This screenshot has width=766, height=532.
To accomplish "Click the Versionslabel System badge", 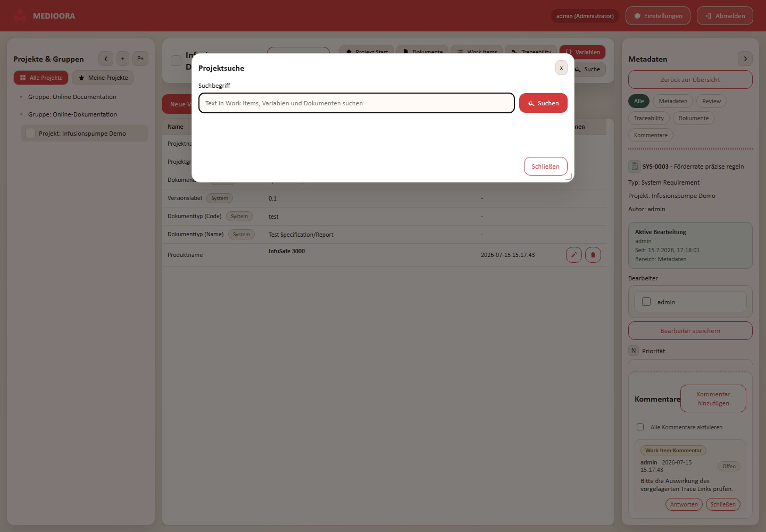I will (x=220, y=198).
